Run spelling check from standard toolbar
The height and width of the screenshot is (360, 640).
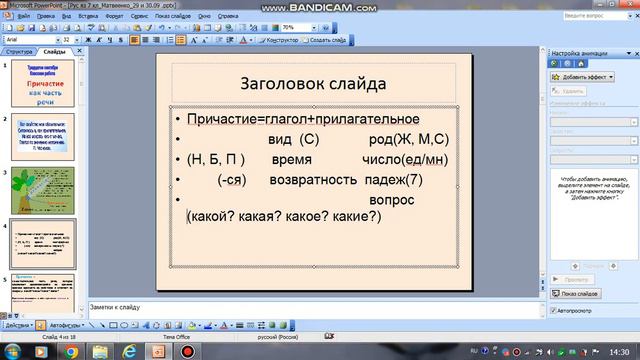[x=91, y=28]
